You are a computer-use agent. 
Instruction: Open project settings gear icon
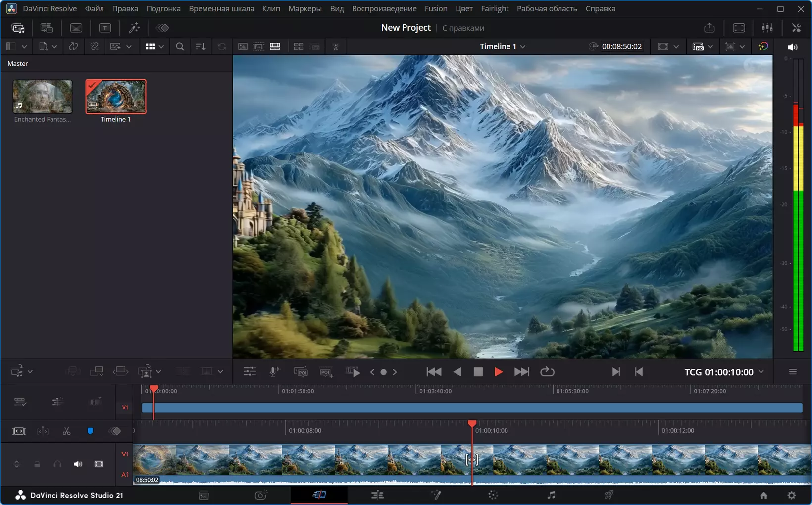(x=792, y=495)
